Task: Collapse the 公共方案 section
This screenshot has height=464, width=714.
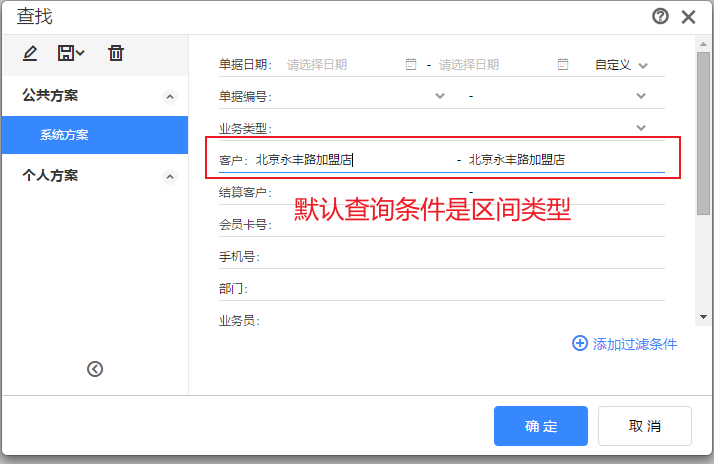Action: pos(170,97)
